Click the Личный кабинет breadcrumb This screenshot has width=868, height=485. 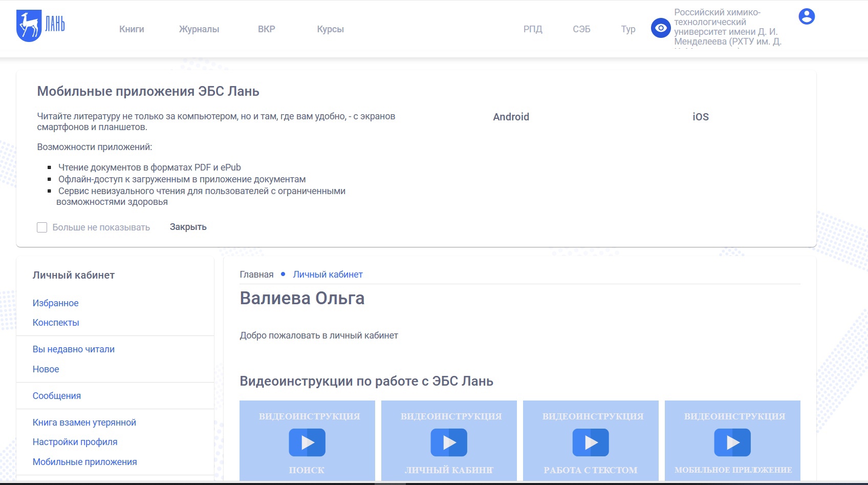coord(328,275)
